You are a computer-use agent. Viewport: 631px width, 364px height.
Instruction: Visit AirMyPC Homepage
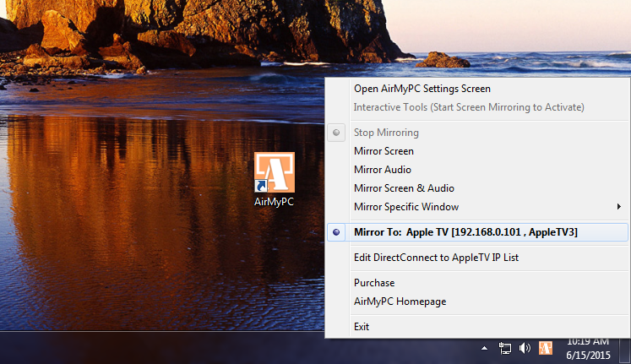477,302
